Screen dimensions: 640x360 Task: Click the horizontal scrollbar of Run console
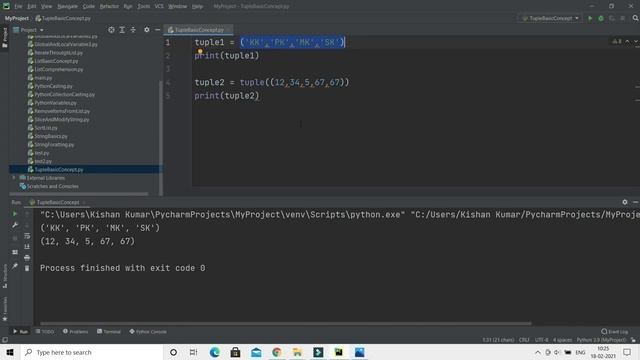pyautogui.click(x=286, y=323)
